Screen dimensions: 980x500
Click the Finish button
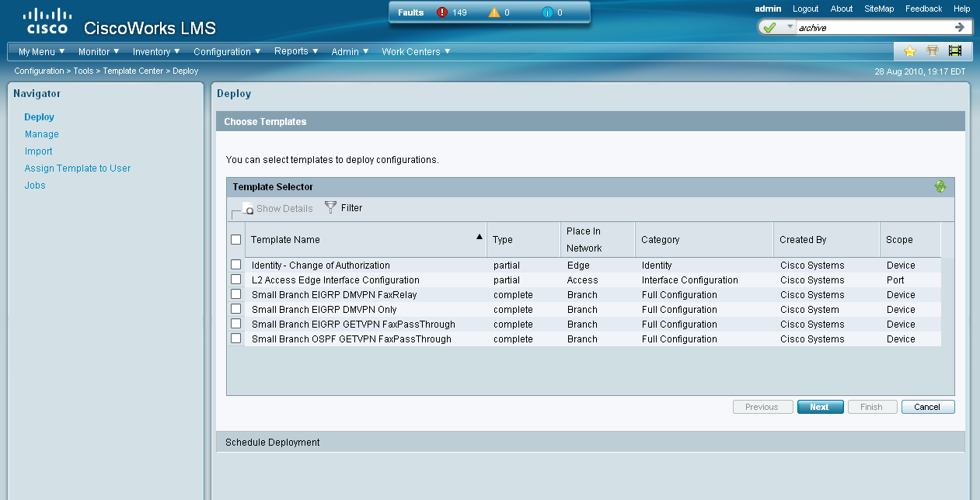click(x=872, y=407)
